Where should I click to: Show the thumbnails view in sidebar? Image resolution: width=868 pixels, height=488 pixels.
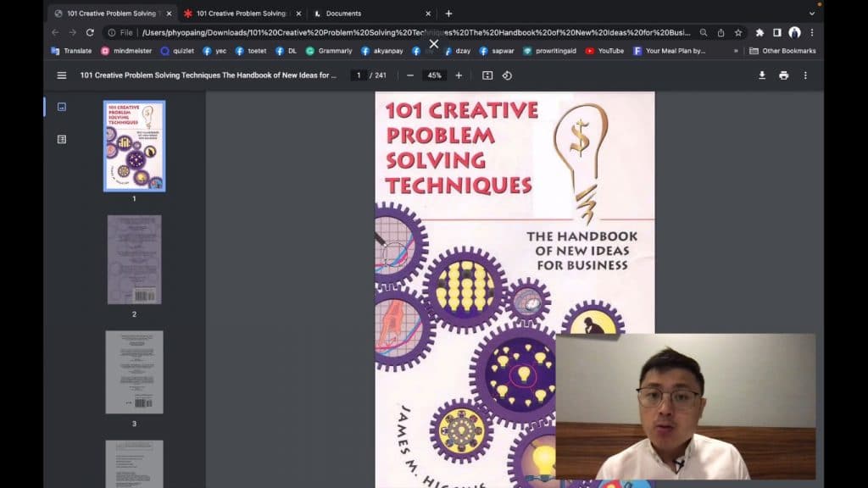point(61,107)
